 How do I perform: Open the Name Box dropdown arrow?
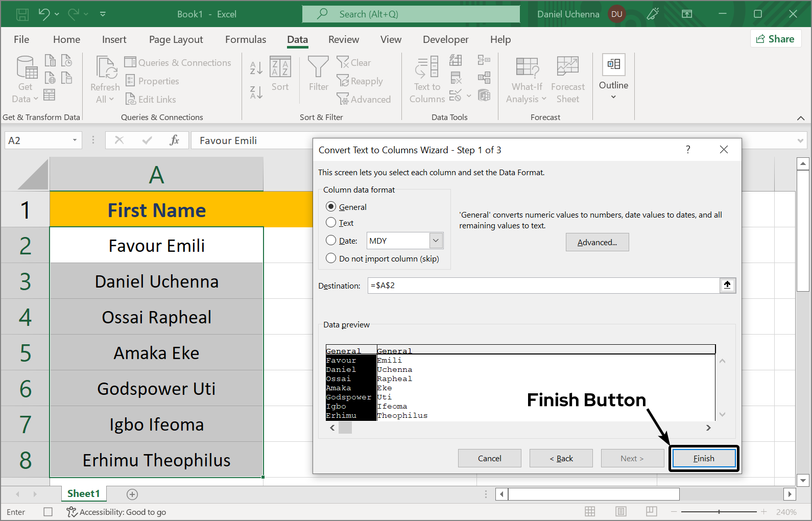click(75, 140)
